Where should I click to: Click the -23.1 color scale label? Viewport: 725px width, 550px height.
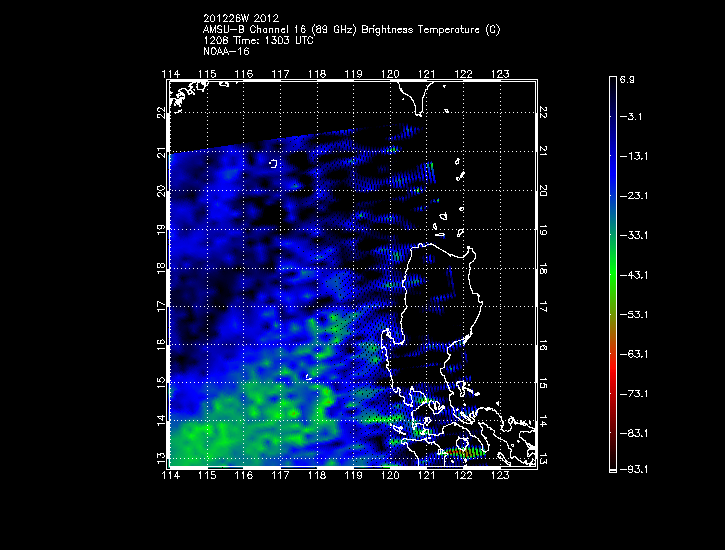point(634,196)
